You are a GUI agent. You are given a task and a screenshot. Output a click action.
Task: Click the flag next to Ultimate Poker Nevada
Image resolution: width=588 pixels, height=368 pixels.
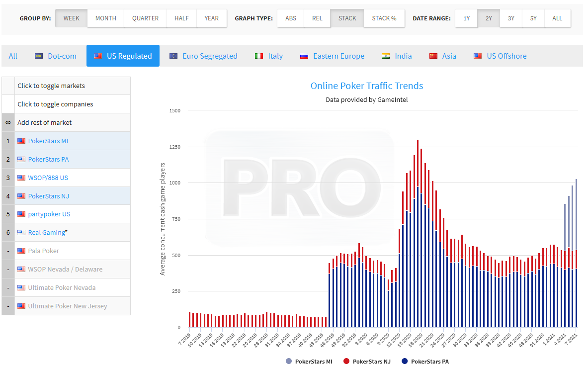point(21,288)
